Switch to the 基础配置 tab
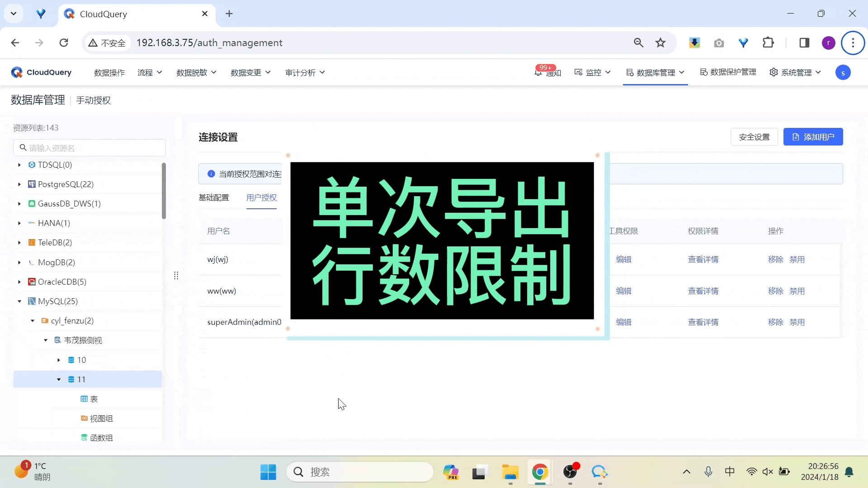This screenshot has width=868, height=488. [x=213, y=197]
